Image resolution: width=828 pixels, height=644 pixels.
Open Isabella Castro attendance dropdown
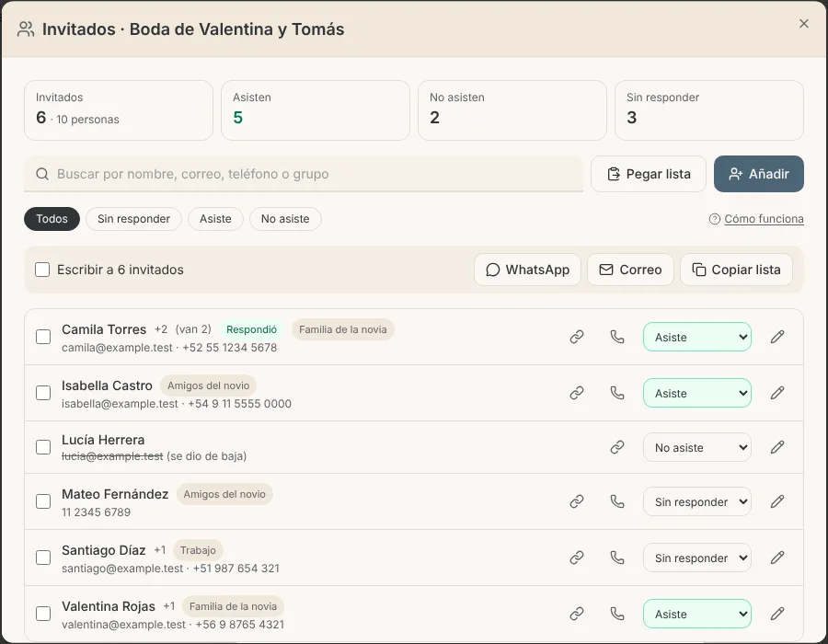click(697, 393)
